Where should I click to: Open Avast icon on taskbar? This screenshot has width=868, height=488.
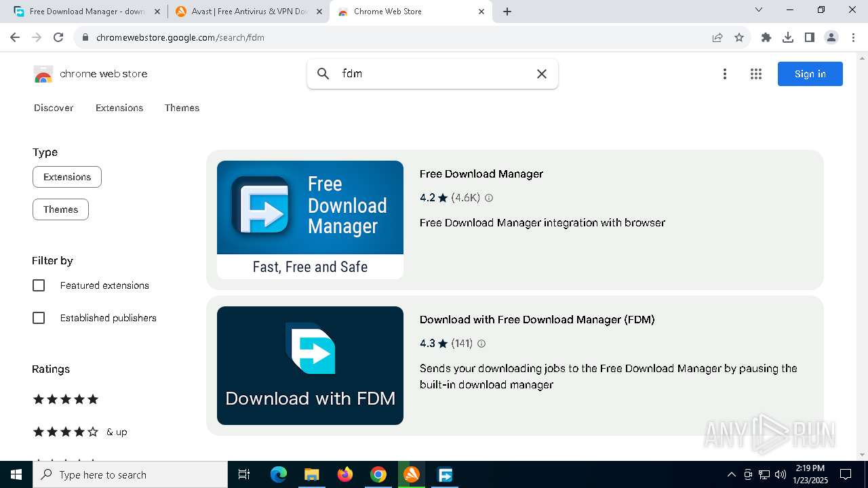(412, 474)
